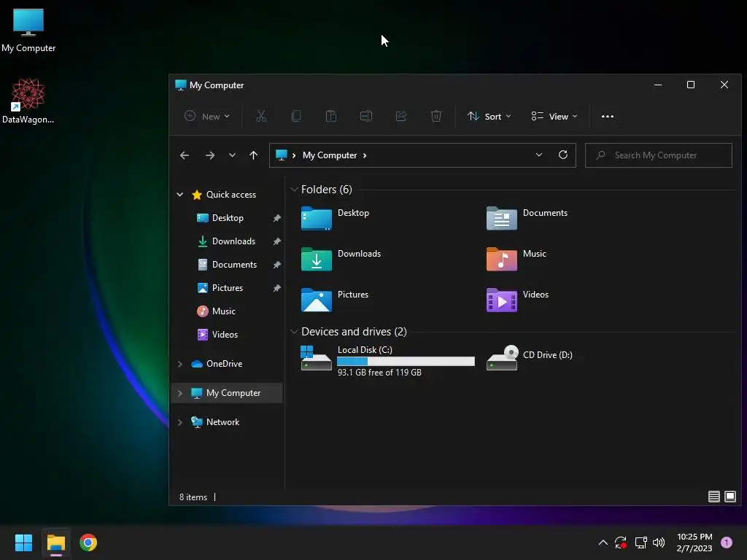Click the taskbar volume speaker icon

[x=659, y=542]
